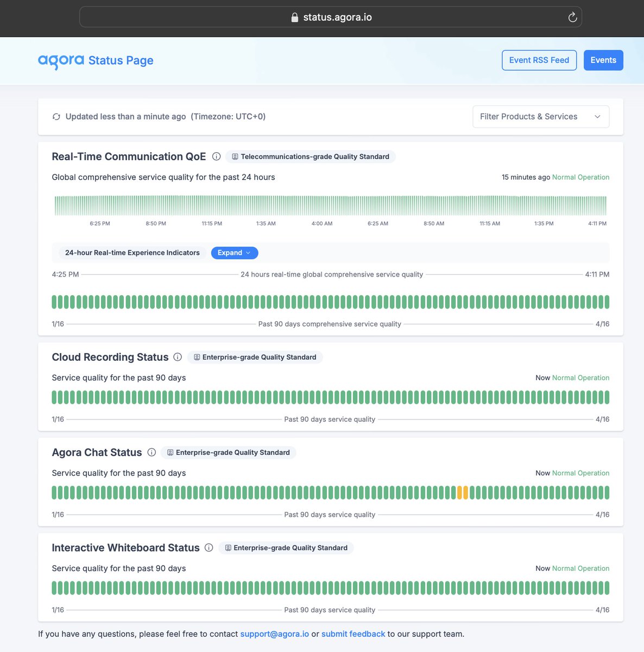Click the badge icon on Telecommunications-grade Quality Standard

coord(235,156)
